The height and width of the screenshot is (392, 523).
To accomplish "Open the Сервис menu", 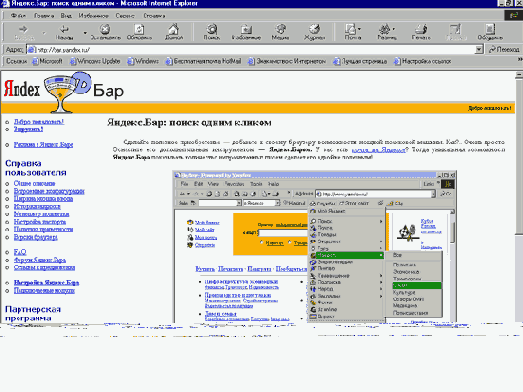I will [125, 16].
